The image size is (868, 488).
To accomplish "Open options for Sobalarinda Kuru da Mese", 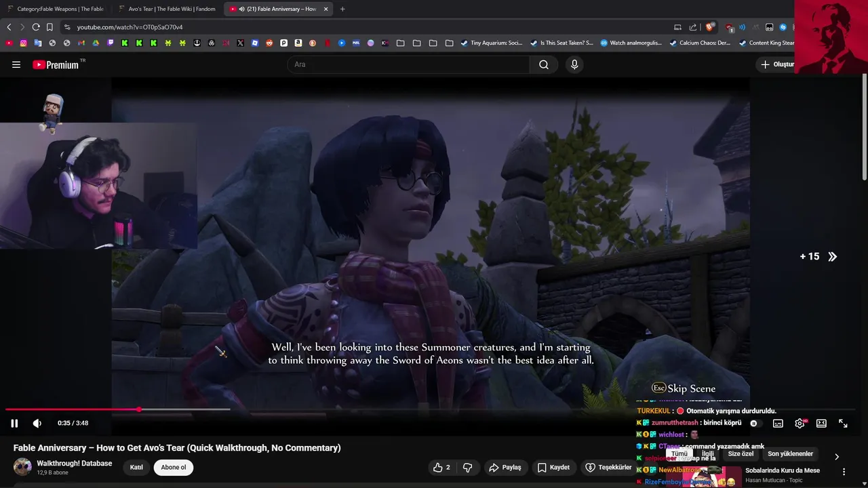I will point(844,471).
